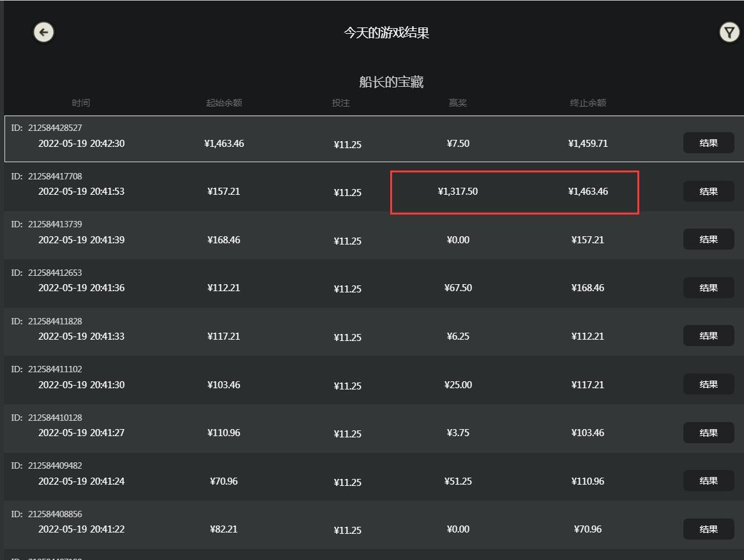The width and height of the screenshot is (744, 560).
Task: Click the 时间 column header
Action: point(81,103)
